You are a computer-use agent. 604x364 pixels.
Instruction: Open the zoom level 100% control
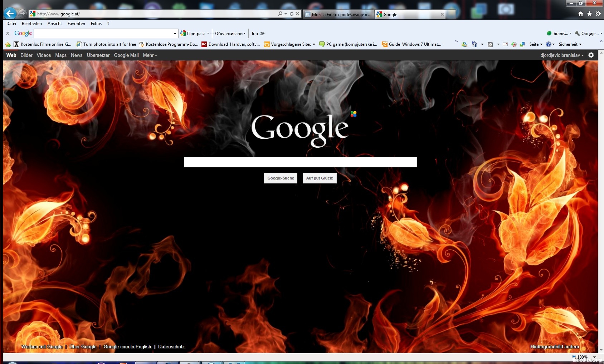click(x=582, y=357)
